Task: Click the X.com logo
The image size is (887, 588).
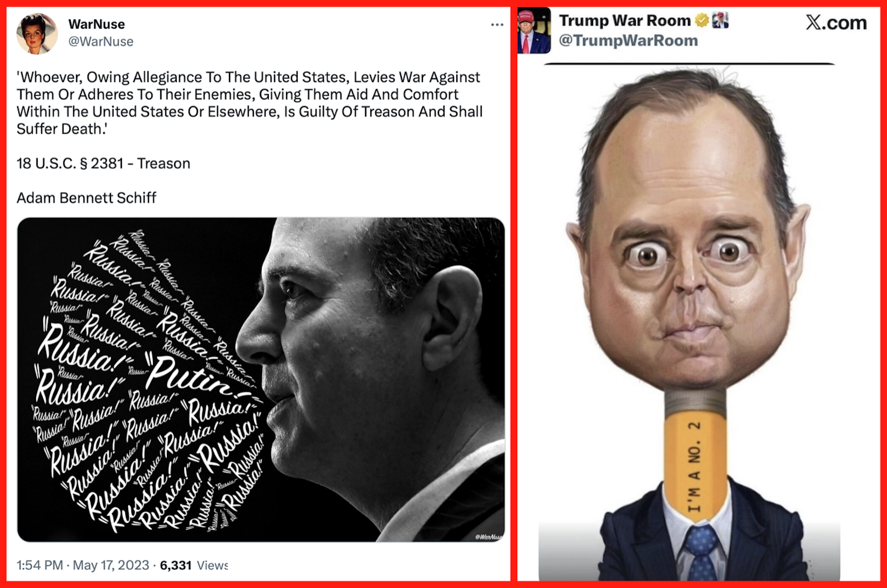Action: [x=836, y=22]
